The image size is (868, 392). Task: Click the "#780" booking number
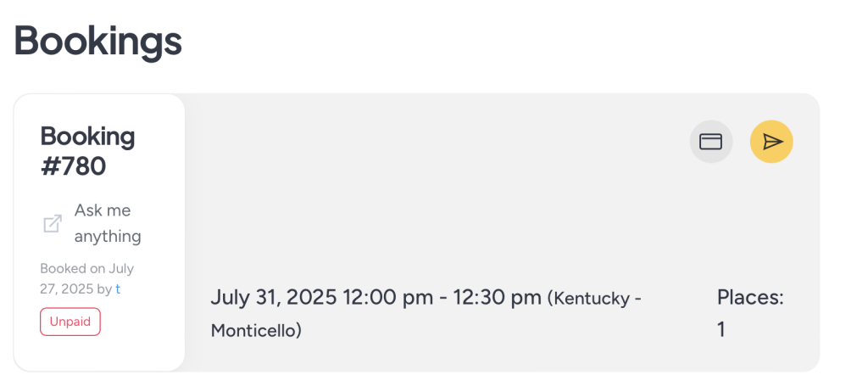pyautogui.click(x=73, y=165)
